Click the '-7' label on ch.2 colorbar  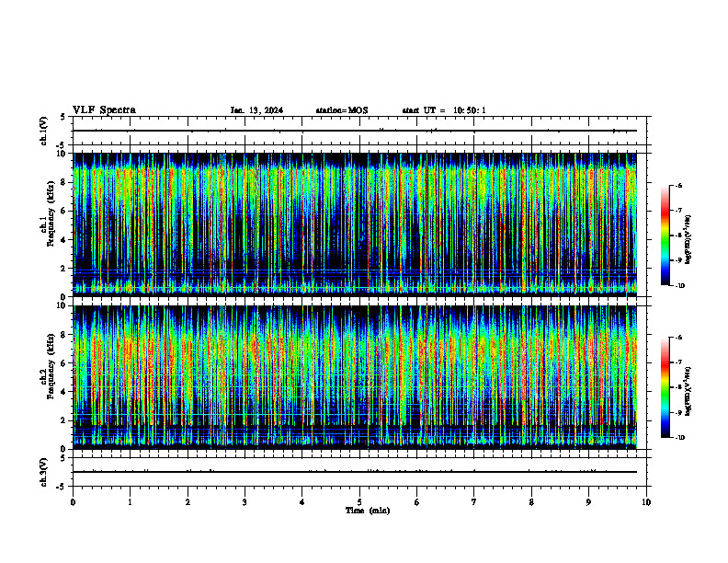coord(679,362)
